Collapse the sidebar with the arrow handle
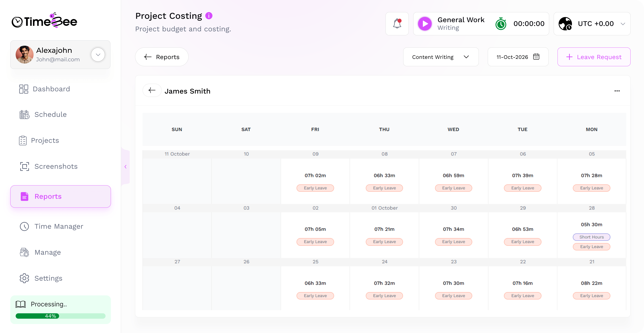The height and width of the screenshot is (333, 644). pyautogui.click(x=125, y=167)
